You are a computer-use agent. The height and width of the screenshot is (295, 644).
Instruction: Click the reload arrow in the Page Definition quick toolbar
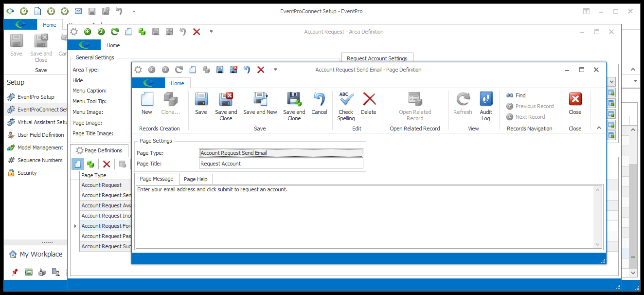point(179,70)
